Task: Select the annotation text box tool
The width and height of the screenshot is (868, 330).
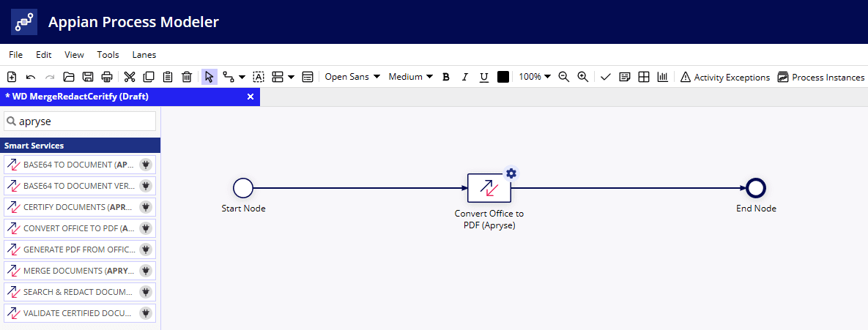Action: (259, 77)
